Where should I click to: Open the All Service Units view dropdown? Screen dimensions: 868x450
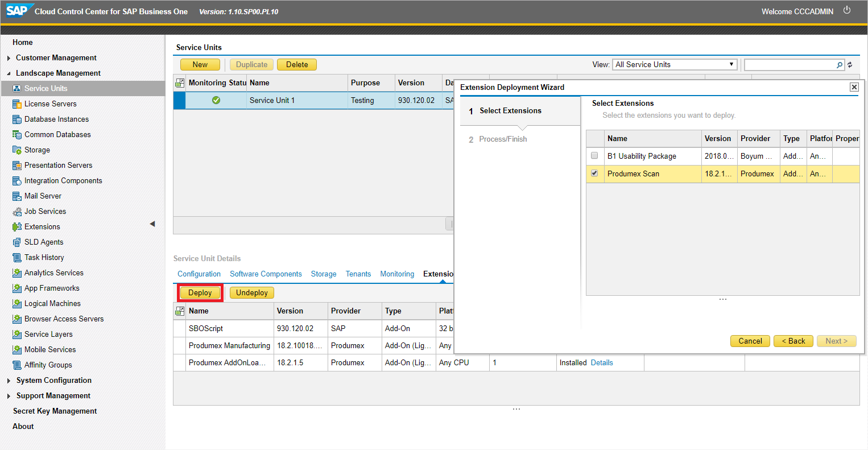tap(675, 64)
